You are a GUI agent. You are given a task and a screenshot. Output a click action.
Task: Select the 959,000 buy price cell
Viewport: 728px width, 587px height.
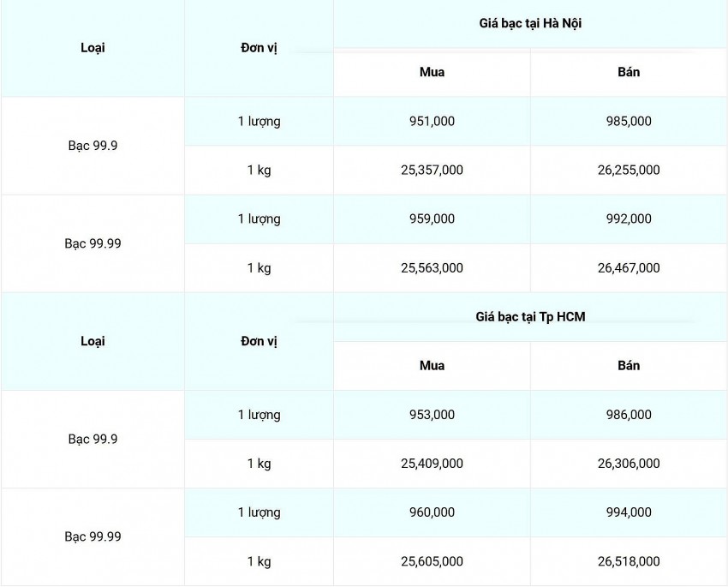pos(432,219)
